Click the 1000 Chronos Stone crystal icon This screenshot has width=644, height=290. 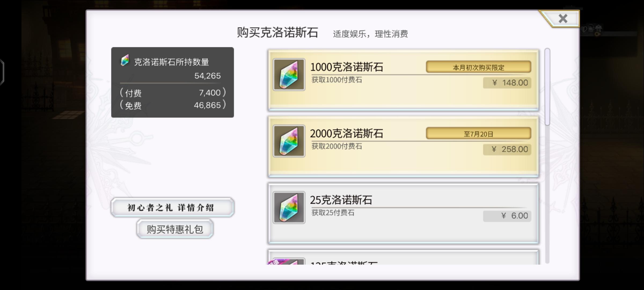pos(289,75)
